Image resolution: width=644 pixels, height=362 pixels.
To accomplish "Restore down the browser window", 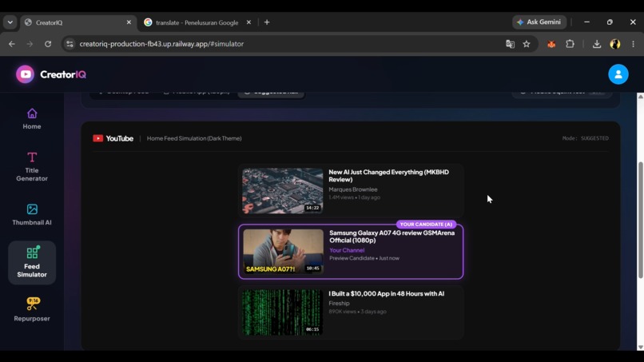I will click(610, 22).
